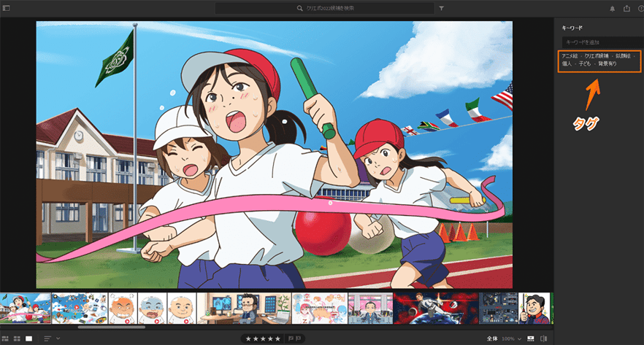Flag the photo as a pick
644x345 pixels.
pos(291,338)
